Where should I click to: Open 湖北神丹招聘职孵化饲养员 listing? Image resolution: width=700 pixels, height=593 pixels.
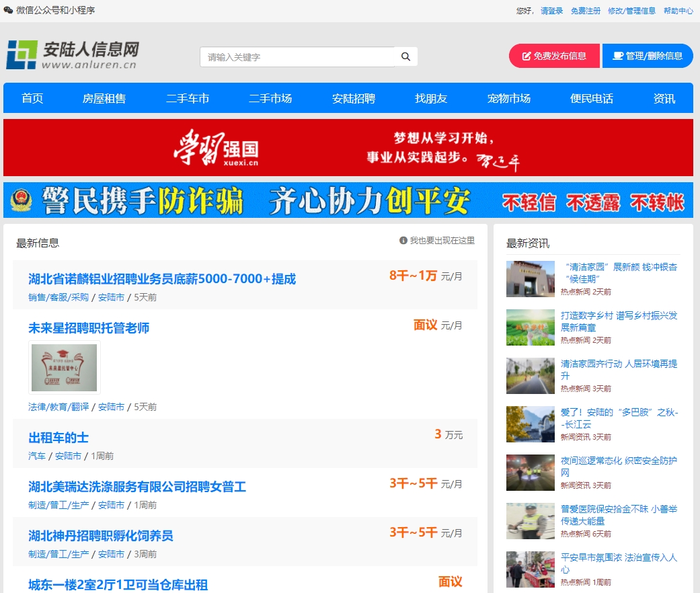tap(100, 535)
